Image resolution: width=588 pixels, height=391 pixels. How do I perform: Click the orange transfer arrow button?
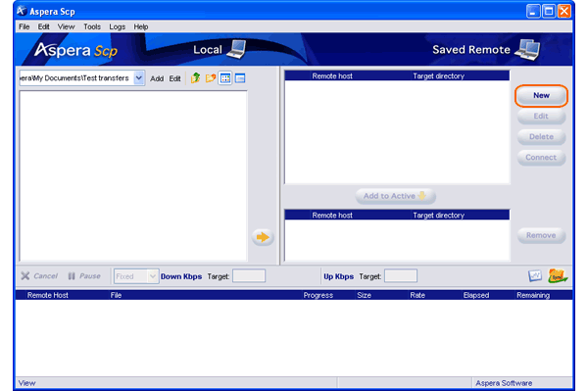(263, 237)
